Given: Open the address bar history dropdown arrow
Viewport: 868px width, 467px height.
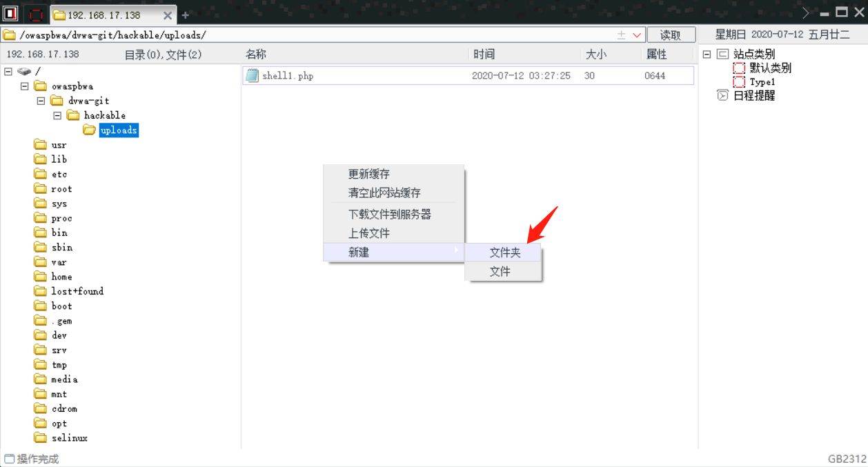Looking at the screenshot, I should click(x=637, y=34).
